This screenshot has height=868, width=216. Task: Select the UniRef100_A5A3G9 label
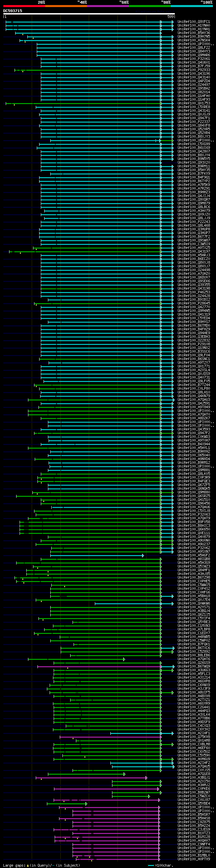(x=194, y=563)
